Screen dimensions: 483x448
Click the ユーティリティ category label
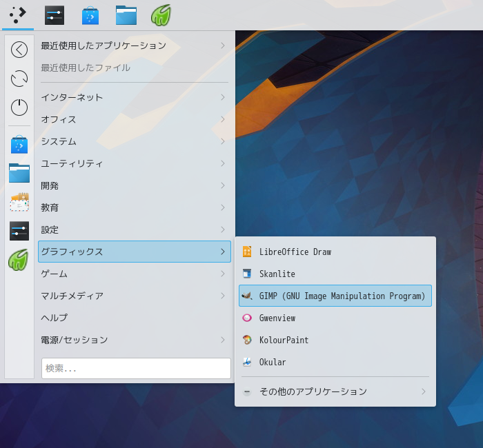pos(72,163)
